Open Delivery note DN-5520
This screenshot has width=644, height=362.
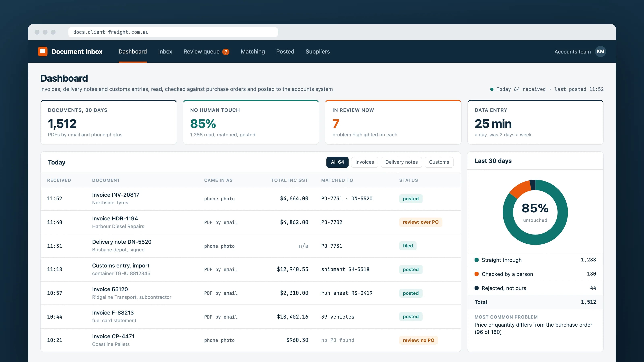pos(251,246)
